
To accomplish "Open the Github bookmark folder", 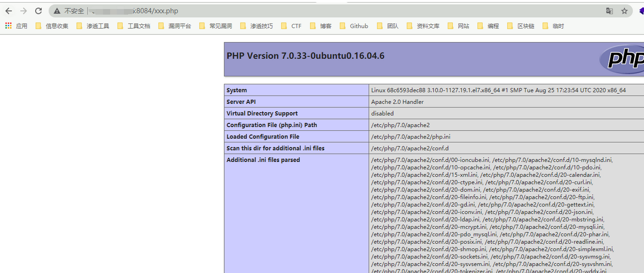I will [x=354, y=26].
